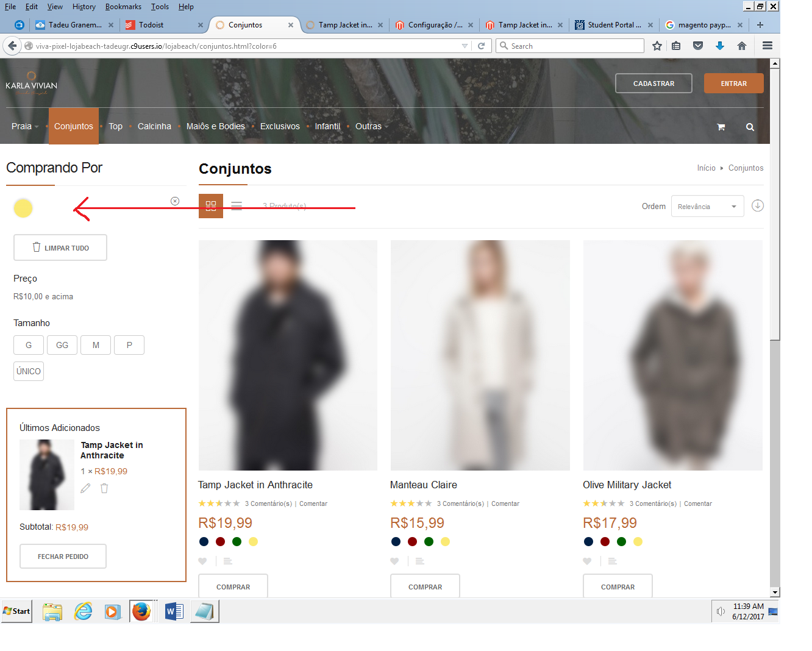
Task: Switch to grid view of products
Action: tap(211, 206)
